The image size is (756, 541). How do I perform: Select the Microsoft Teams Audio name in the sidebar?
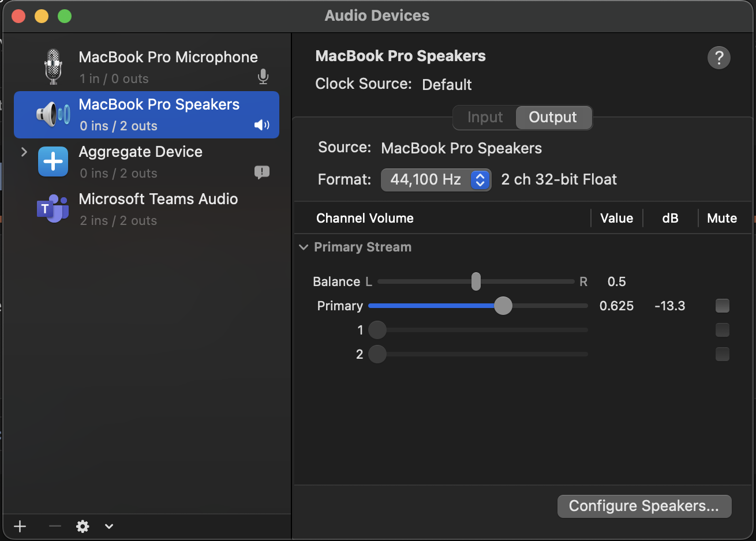158,199
